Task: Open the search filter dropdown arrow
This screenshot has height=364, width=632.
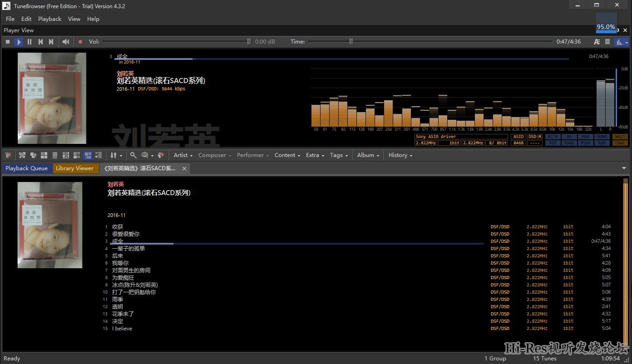Action: (152, 156)
